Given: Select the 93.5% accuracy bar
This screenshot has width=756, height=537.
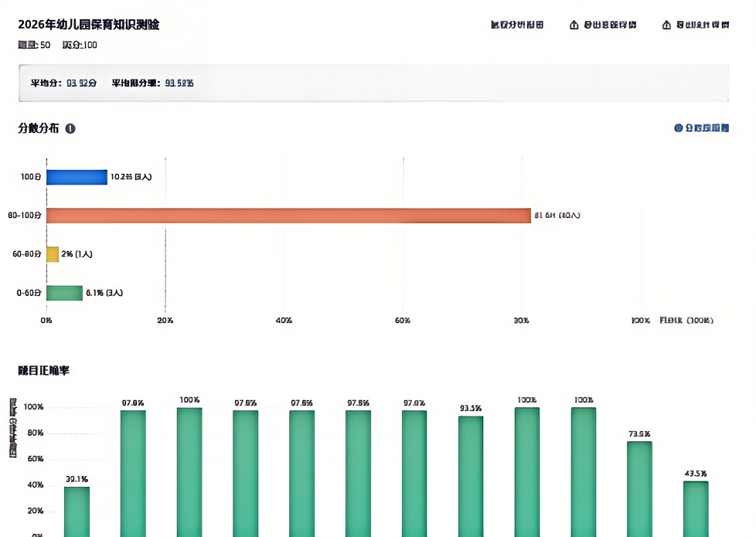Looking at the screenshot, I should pos(471,477).
